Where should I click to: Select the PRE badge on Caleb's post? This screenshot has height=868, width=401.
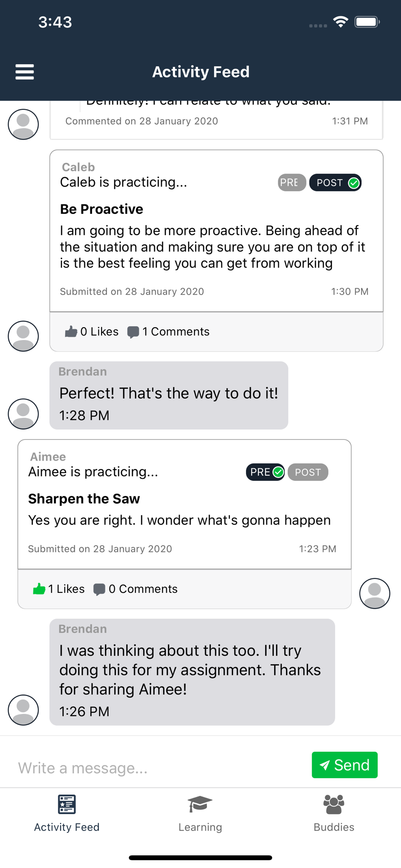pos(292,183)
